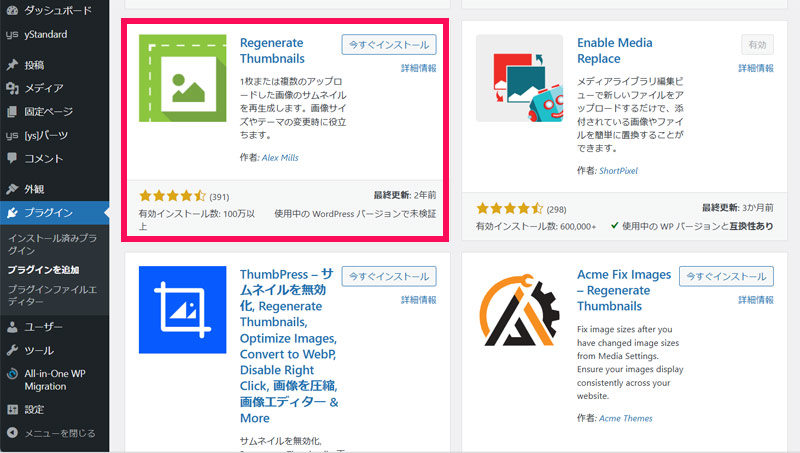Click ThumbPress blue crop plugin thumbnail

183,310
